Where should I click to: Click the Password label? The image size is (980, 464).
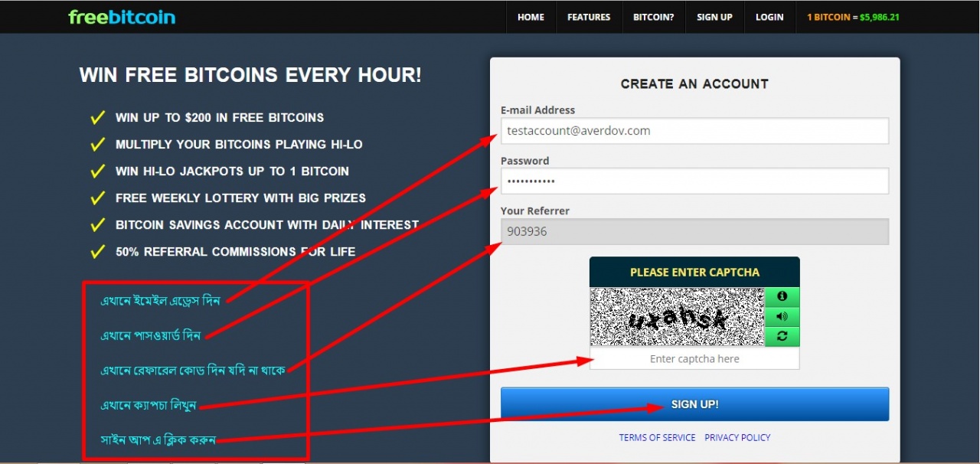524,161
